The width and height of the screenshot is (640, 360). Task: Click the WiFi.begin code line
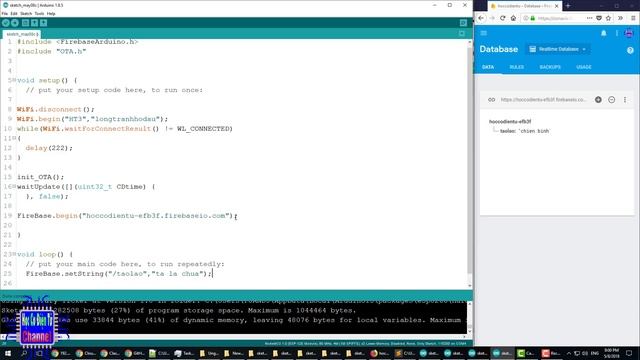tap(92, 119)
